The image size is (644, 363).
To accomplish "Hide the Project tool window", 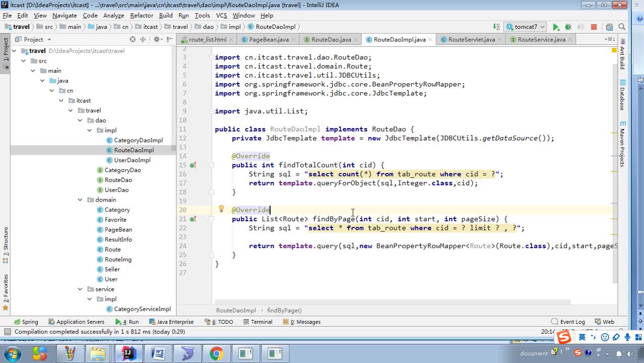I will click(169, 39).
